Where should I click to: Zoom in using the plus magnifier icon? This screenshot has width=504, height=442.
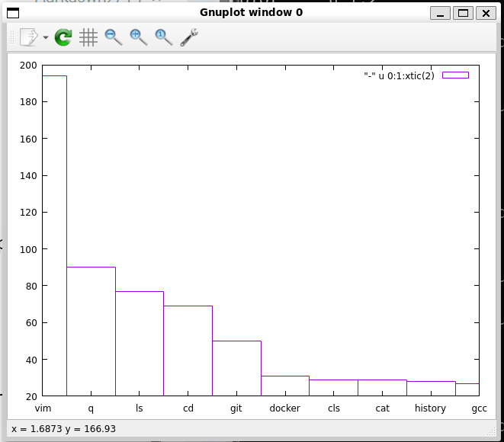pos(139,37)
